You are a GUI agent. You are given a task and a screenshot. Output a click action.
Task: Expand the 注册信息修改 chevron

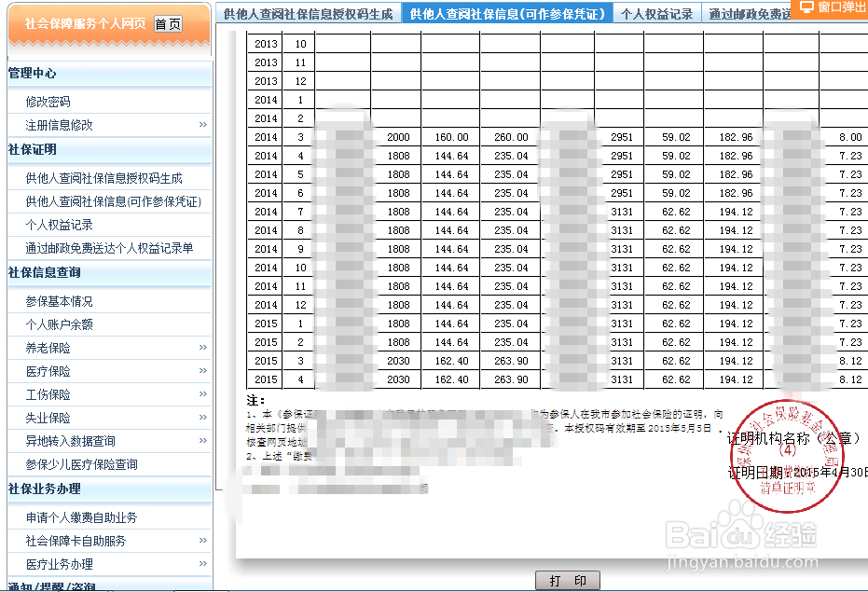[x=202, y=125]
